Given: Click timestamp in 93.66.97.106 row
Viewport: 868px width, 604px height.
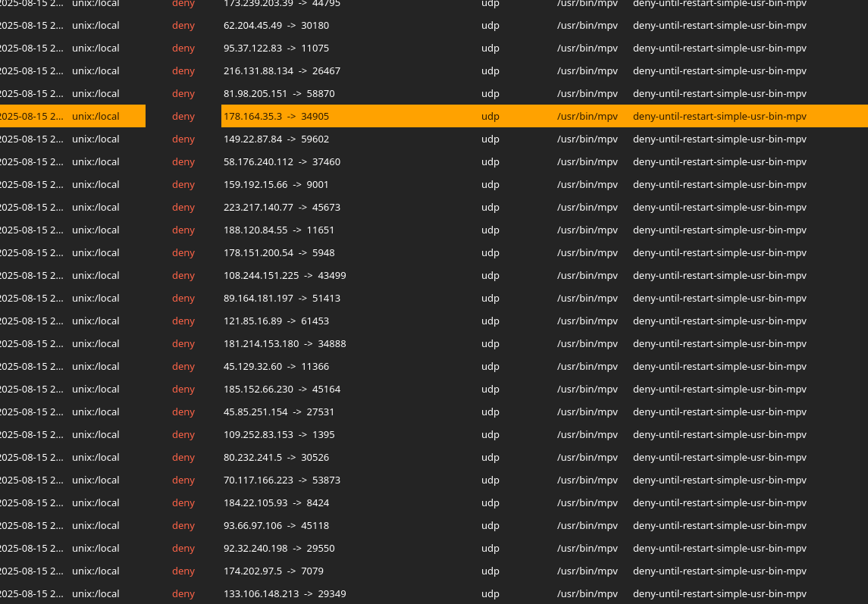Looking at the screenshot, I should (32, 525).
